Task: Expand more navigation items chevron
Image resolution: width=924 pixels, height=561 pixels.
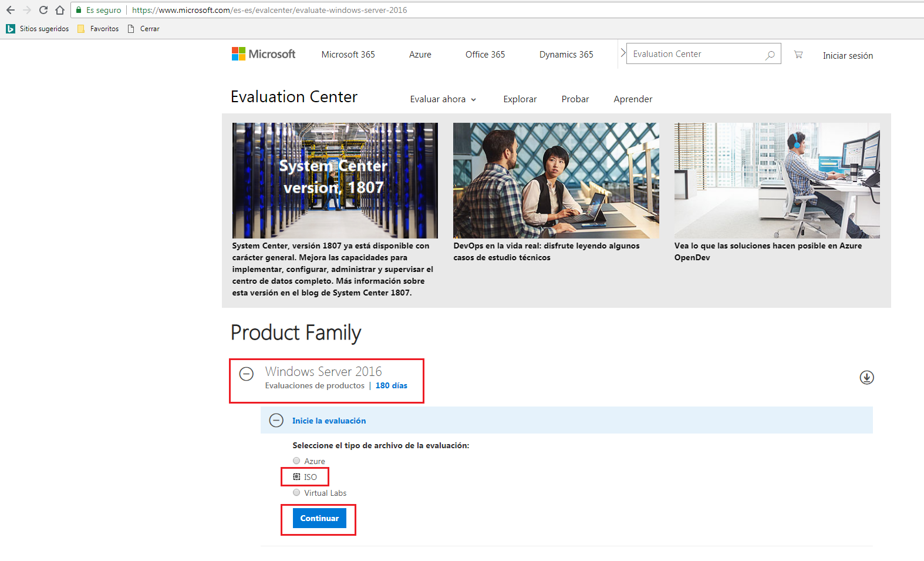Action: 623,53
